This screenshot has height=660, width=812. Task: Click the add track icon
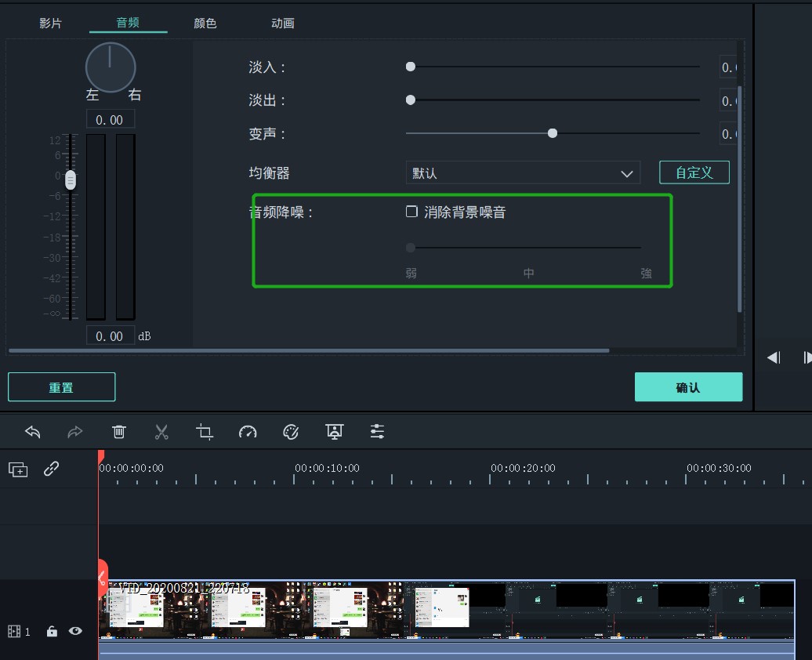[18, 470]
